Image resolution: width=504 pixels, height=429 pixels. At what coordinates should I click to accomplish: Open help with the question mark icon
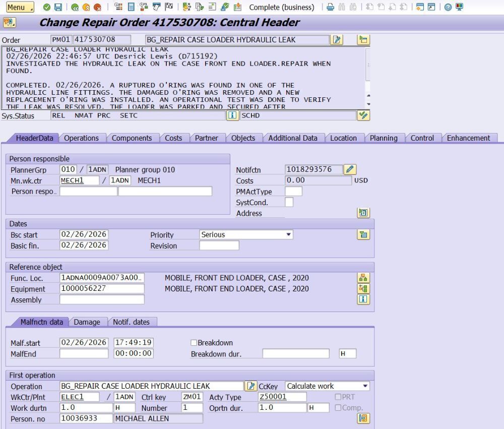pos(448,7)
